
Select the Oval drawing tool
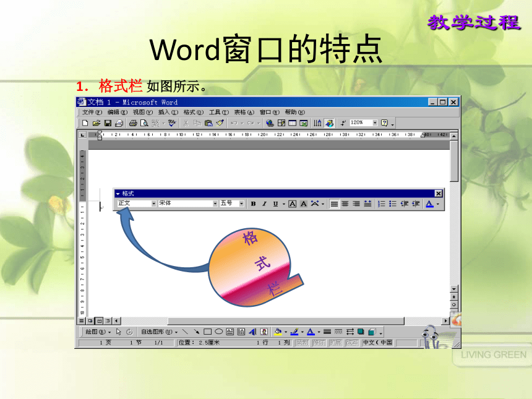[219, 332]
